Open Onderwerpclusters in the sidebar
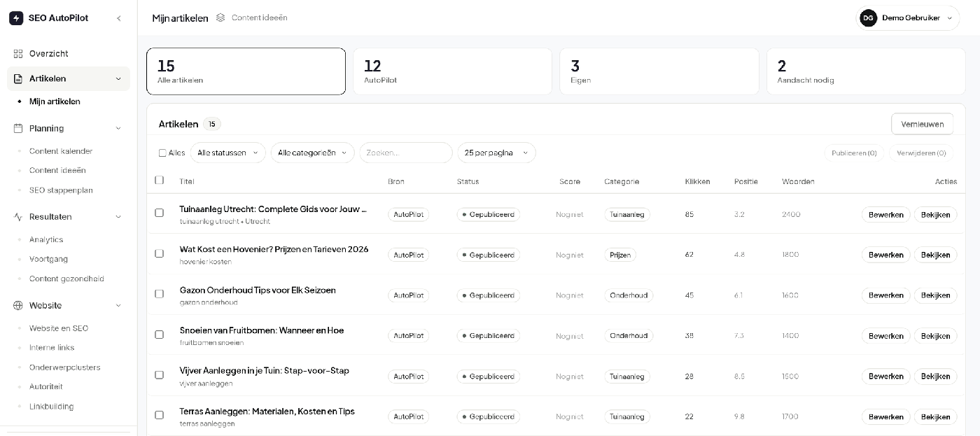The image size is (980, 436). point(64,367)
